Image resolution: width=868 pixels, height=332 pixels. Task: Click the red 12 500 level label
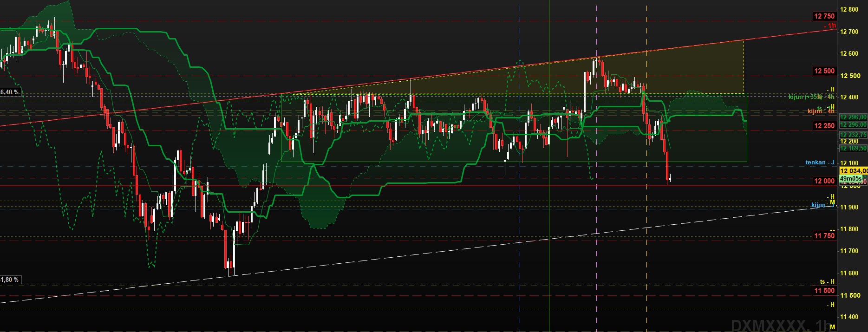click(824, 71)
